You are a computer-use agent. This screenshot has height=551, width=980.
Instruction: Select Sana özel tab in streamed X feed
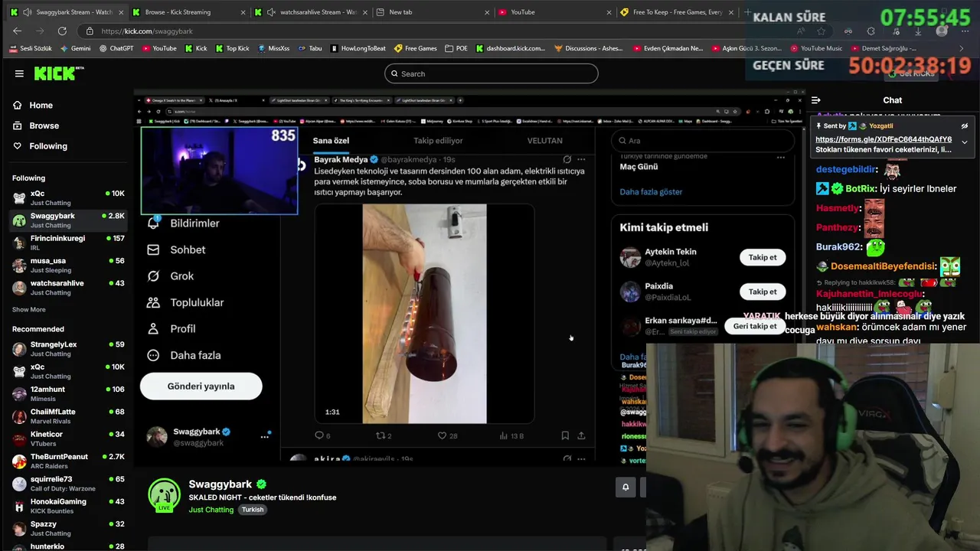[x=331, y=141]
